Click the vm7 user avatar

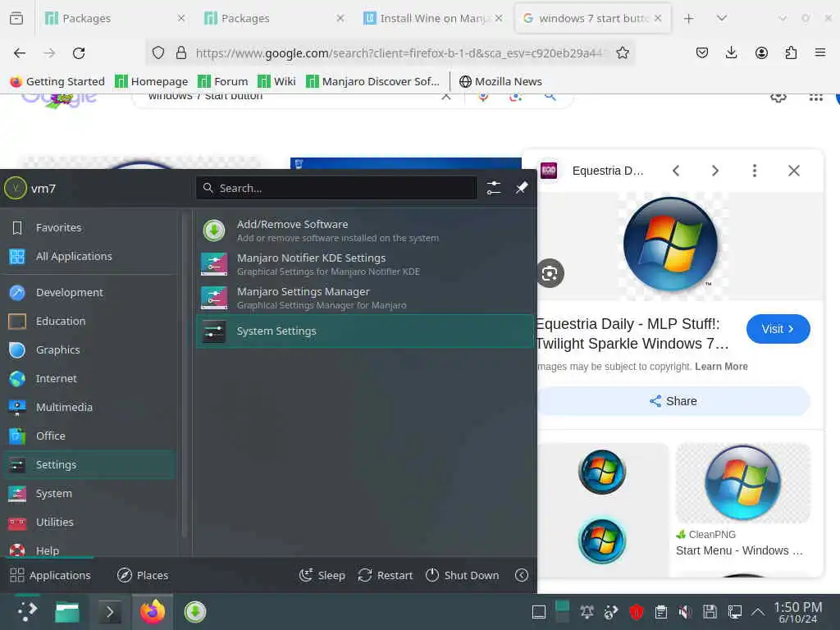pyautogui.click(x=16, y=188)
